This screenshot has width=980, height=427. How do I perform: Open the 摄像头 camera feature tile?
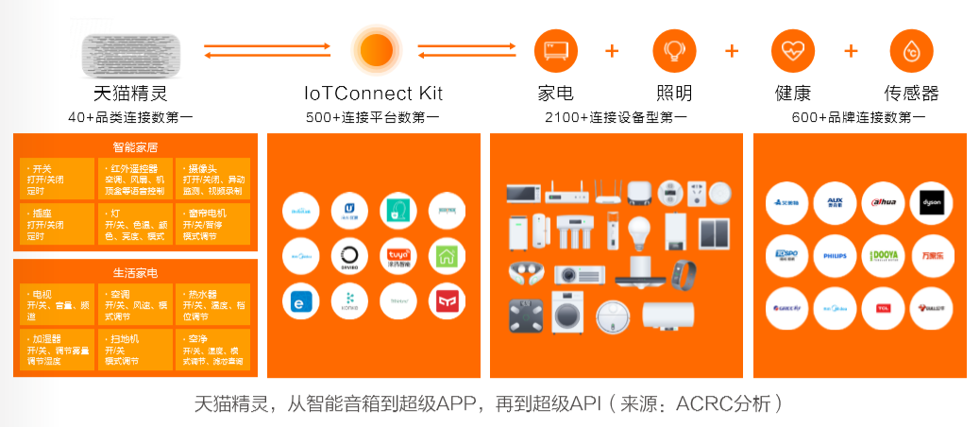(213, 179)
